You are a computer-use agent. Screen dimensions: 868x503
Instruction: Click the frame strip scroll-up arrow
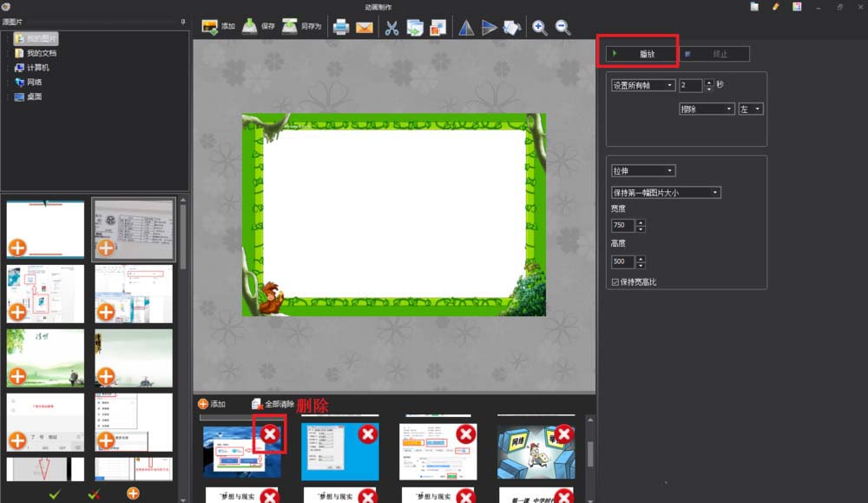pos(590,420)
